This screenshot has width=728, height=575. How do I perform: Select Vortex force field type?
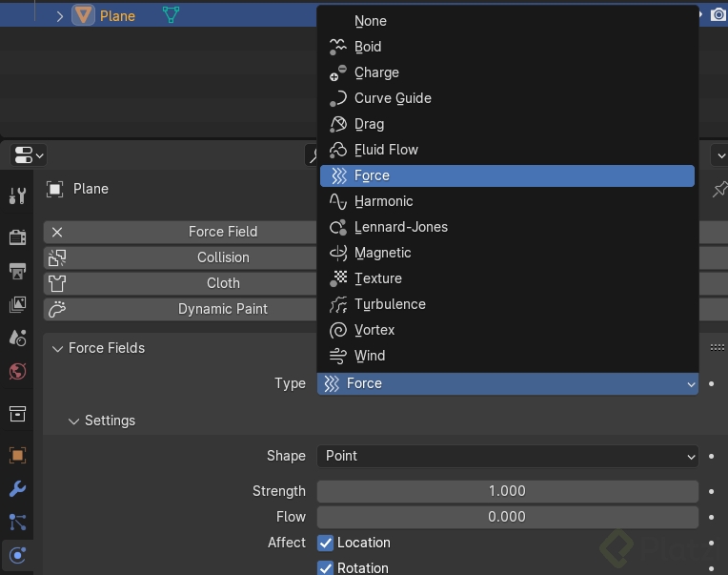tap(374, 330)
